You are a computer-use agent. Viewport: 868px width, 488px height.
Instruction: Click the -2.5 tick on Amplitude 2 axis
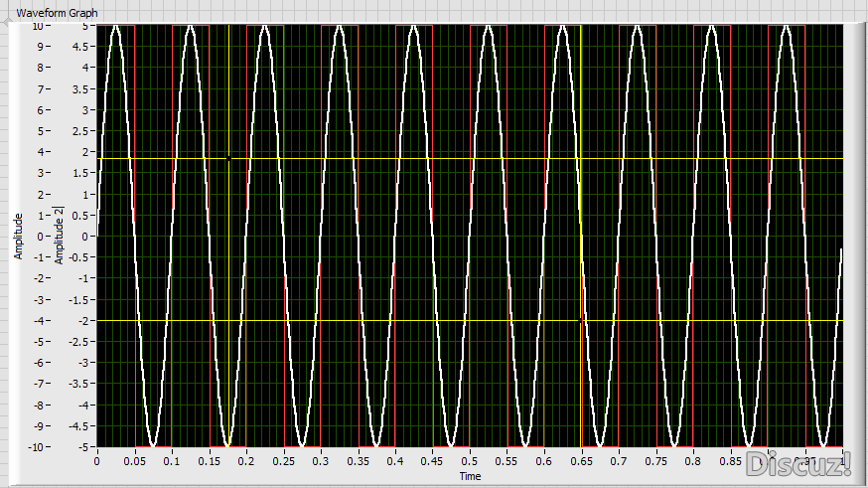pos(79,342)
